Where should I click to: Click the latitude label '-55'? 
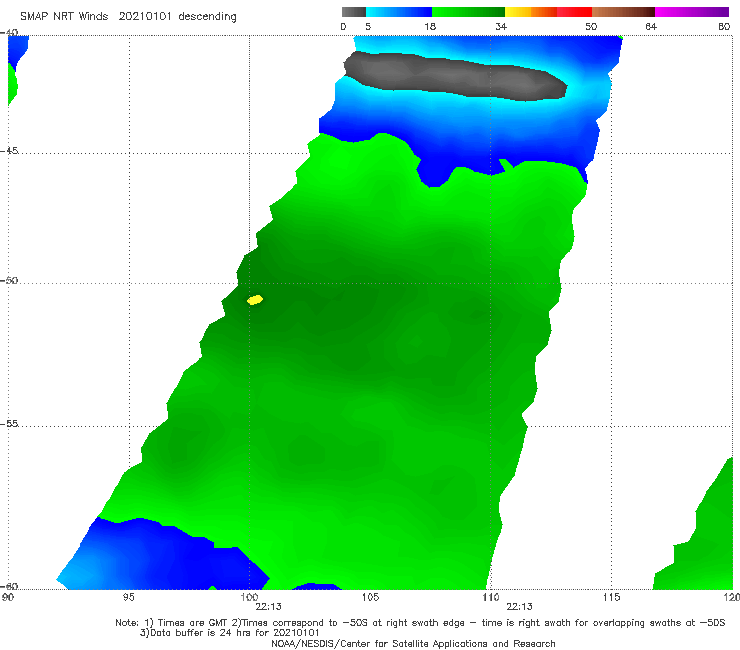click(x=9, y=424)
